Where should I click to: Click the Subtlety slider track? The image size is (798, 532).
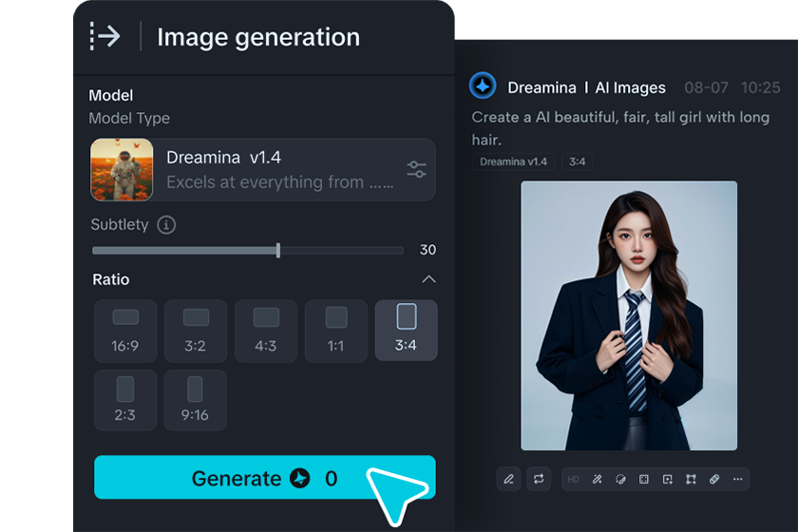(x=247, y=250)
